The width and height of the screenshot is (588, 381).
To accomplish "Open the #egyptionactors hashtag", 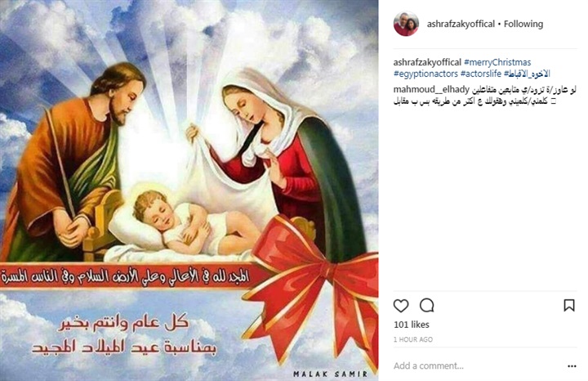I will coord(425,74).
